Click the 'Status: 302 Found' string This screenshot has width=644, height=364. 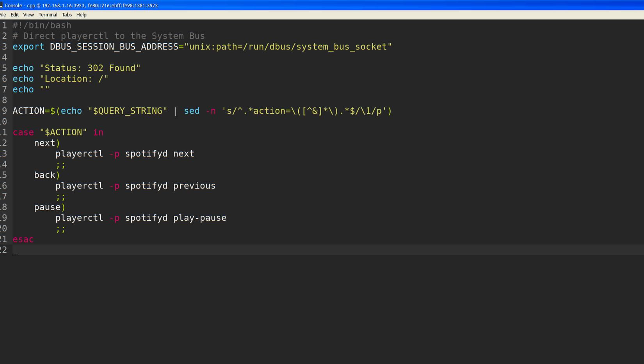tap(90, 68)
